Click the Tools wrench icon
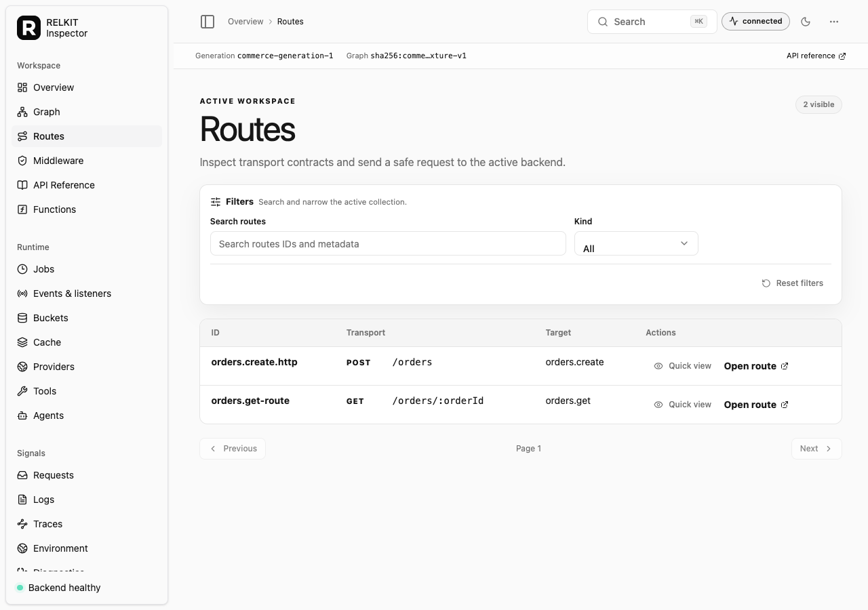Image resolution: width=868 pixels, height=610 pixels. (22, 391)
